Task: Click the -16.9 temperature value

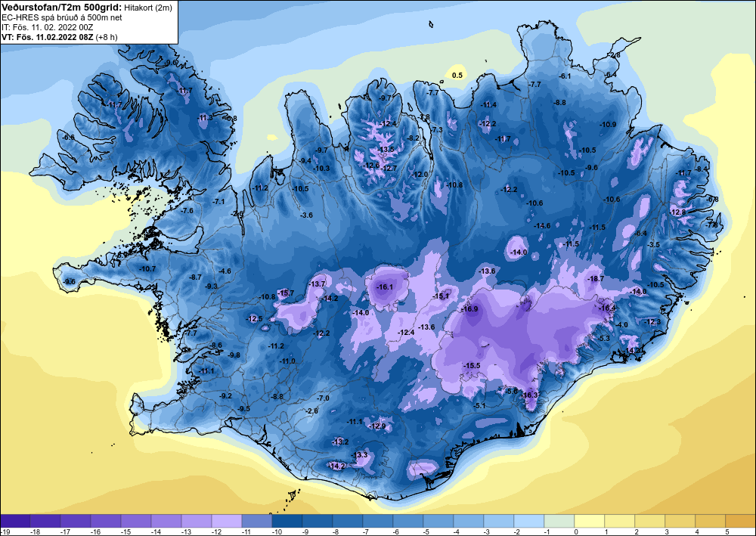Action: [x=469, y=309]
